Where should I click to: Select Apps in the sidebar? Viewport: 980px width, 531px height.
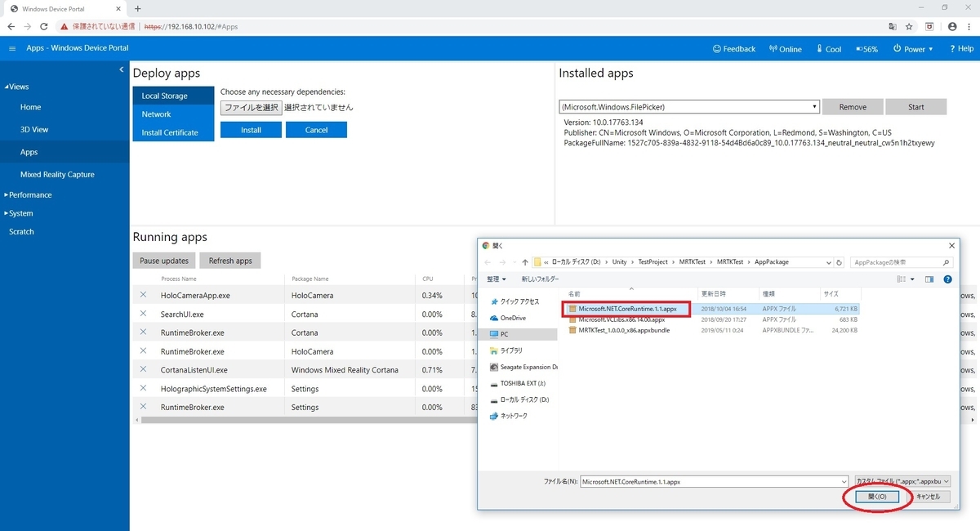65,152
